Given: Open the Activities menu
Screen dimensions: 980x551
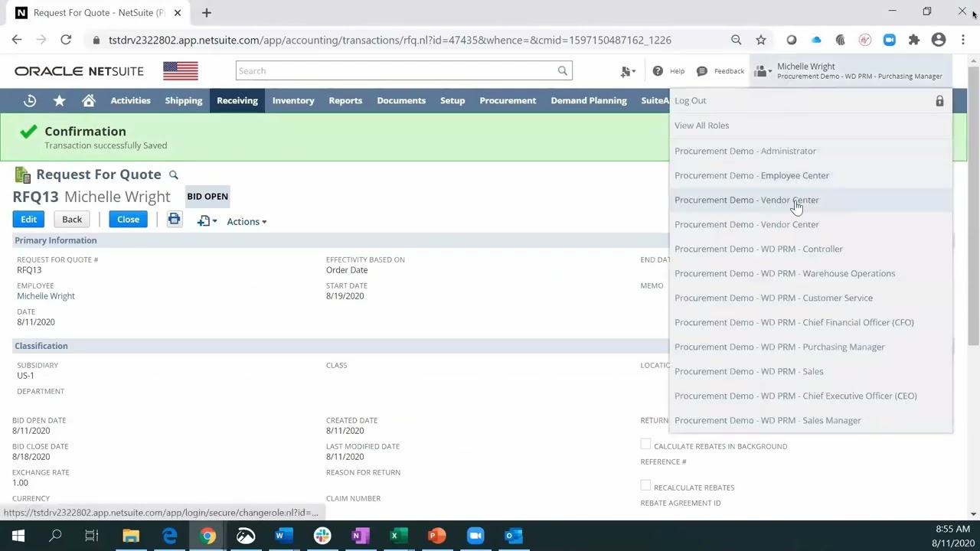Looking at the screenshot, I should point(130,100).
